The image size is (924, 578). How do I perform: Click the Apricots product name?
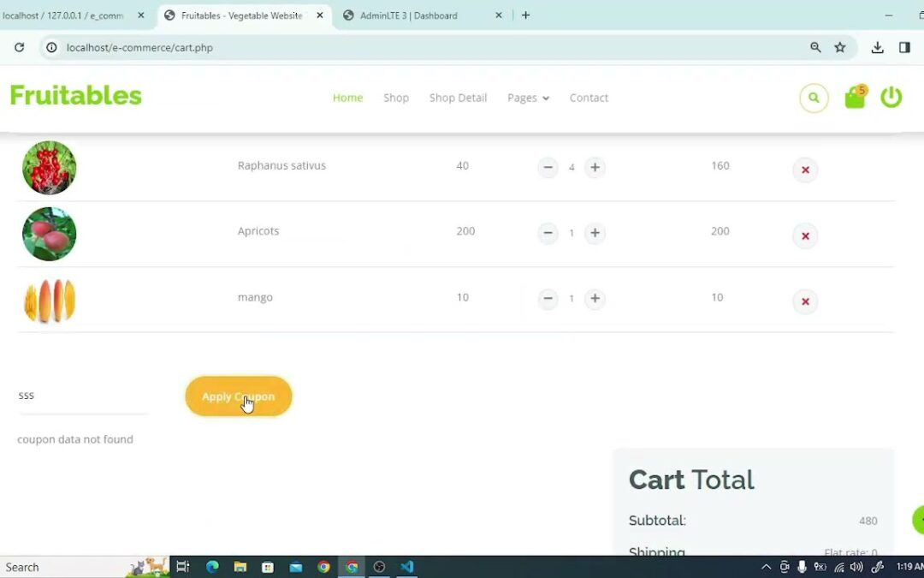[258, 231]
